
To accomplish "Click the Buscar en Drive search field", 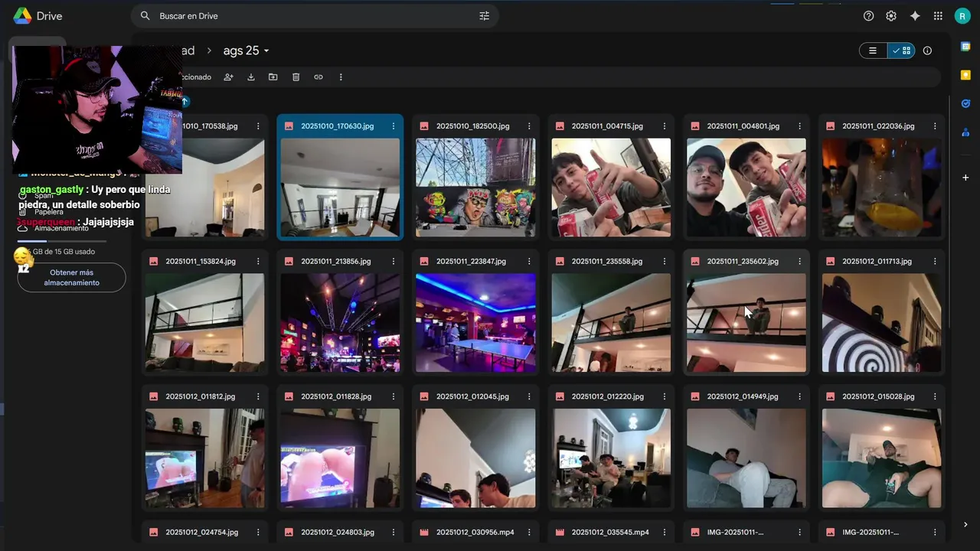I will [x=314, y=16].
